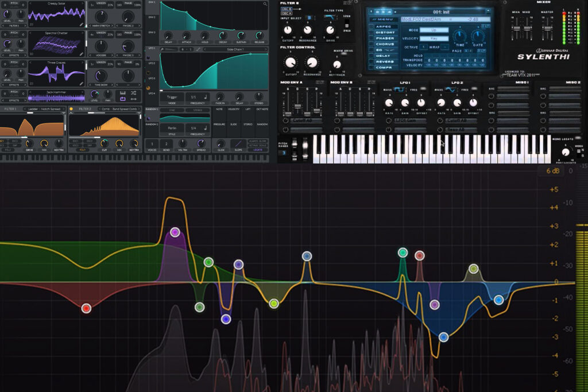Open the random Perlin style selector
This screenshot has height=392, width=588.
click(172, 128)
